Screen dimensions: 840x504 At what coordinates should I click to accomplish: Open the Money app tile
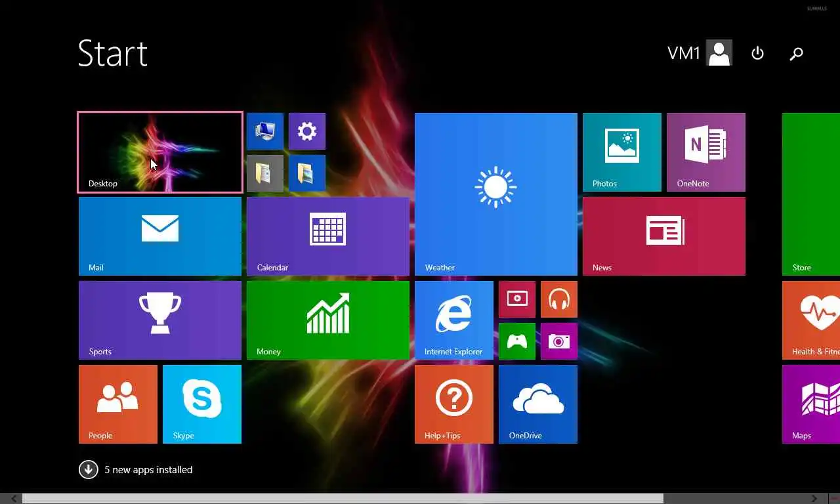pos(328,320)
